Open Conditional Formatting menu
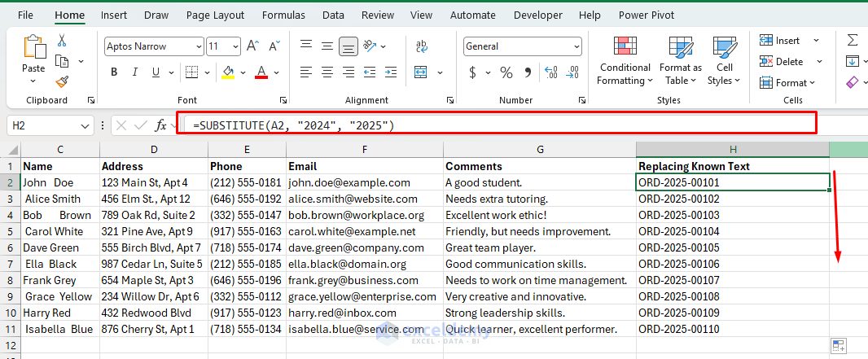This screenshot has width=868, height=359. (625, 60)
